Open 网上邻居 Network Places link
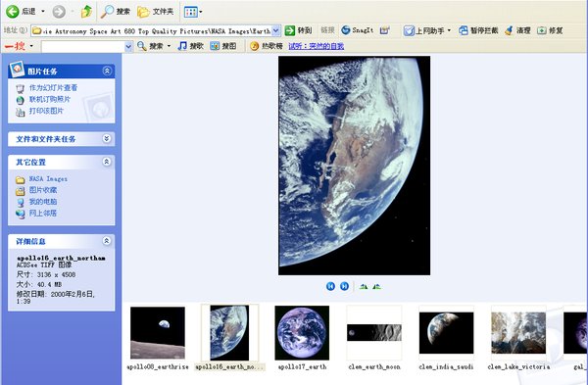Screen dimensions: 588x385 [x=43, y=214]
